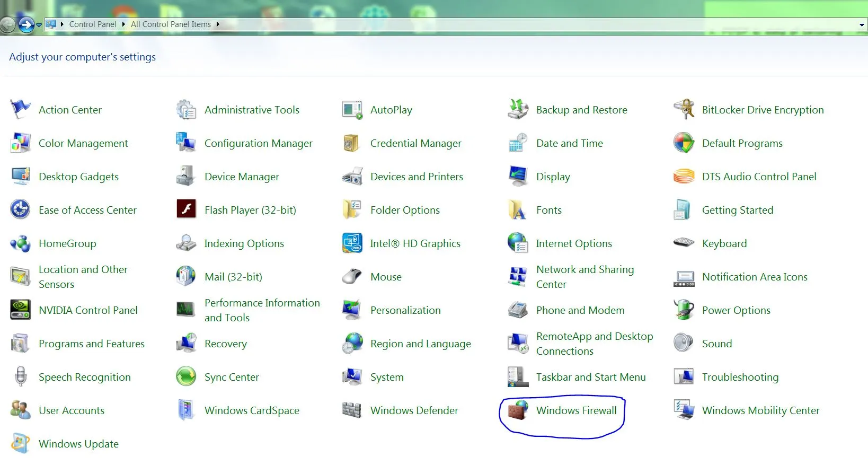Open the Credential Manager safe icon
This screenshot has width=868, height=465.
tap(352, 143)
